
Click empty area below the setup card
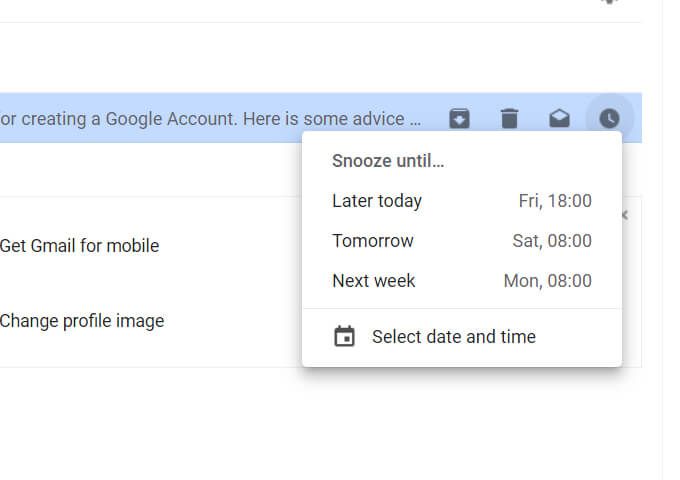pos(321,425)
